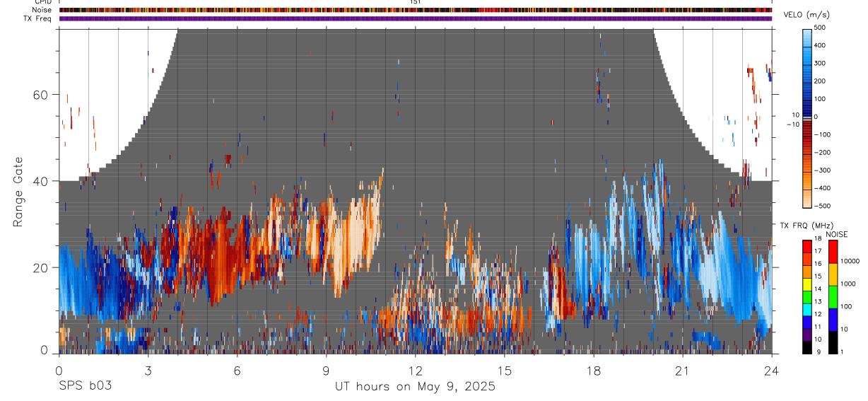This screenshot has width=868, height=401.
Task: Click the '15' hour tick on the UT axis
Action: pyautogui.click(x=504, y=371)
